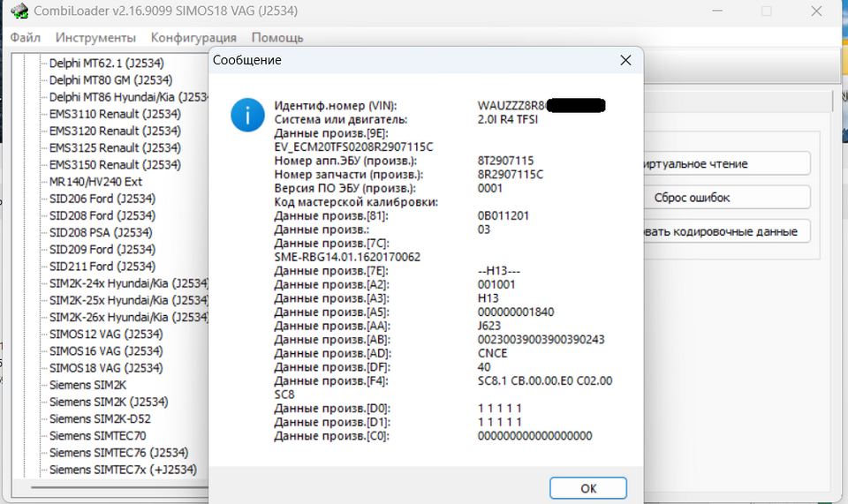Screen dimensions: 848x504
Task: Open the Файл menu
Action: (26, 38)
